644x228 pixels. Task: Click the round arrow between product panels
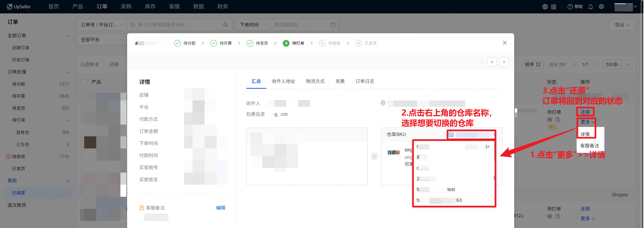coord(374,156)
